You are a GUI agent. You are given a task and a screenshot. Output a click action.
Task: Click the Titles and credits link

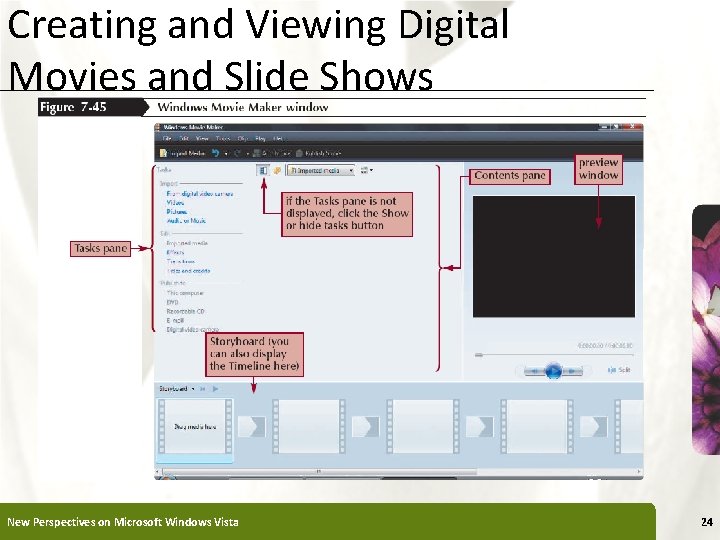188,271
